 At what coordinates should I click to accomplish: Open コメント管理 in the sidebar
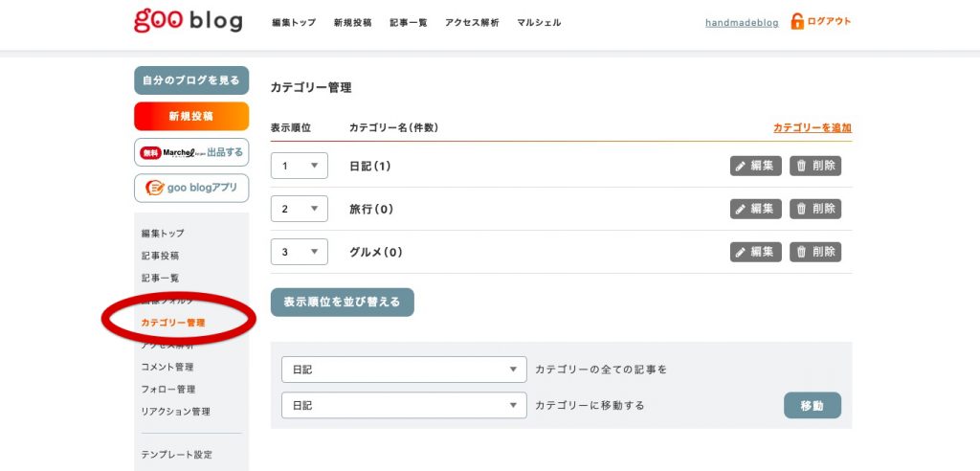[x=167, y=368]
